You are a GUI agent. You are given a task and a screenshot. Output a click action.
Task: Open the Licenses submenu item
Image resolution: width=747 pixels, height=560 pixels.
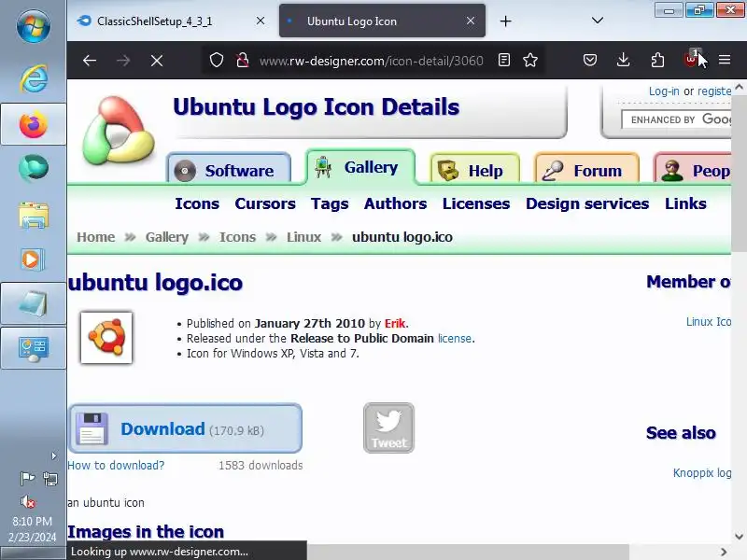(x=476, y=203)
